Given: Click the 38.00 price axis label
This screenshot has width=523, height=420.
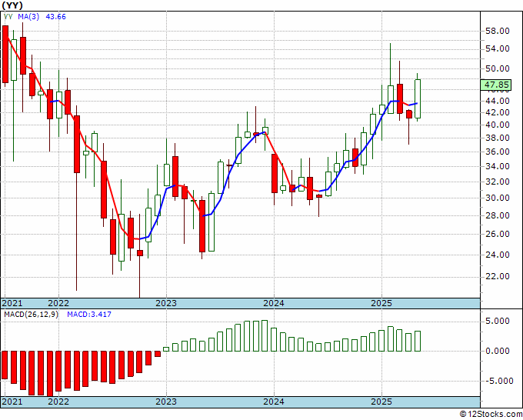Looking at the screenshot, I should click(497, 138).
